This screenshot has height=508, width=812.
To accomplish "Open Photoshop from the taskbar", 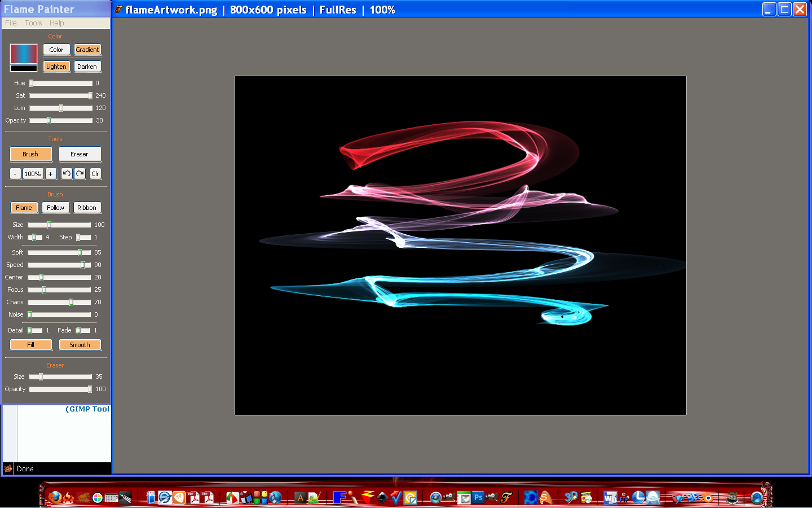I will (x=477, y=498).
